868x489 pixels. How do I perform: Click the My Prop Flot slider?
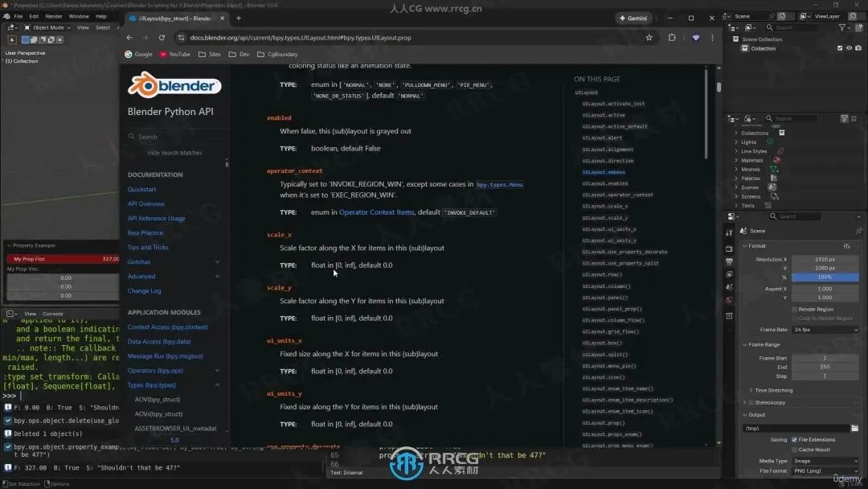tap(63, 259)
